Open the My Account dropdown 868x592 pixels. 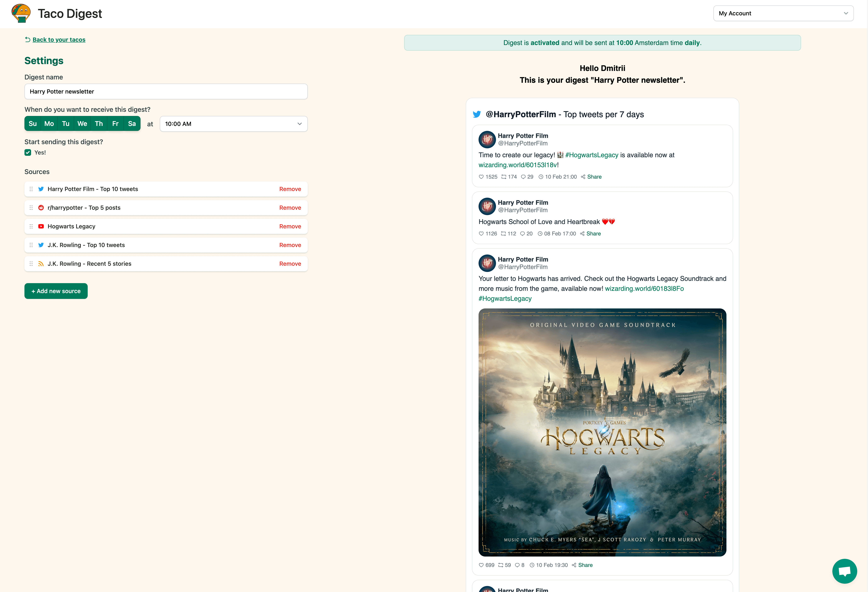783,13
